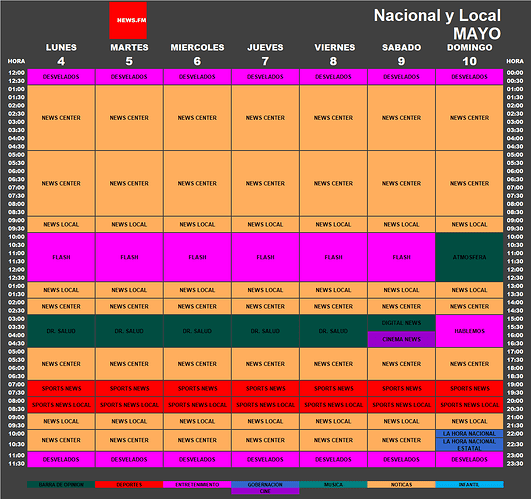
Task: Open Sunday's ATMOSFERA program block
Action: [x=469, y=257]
